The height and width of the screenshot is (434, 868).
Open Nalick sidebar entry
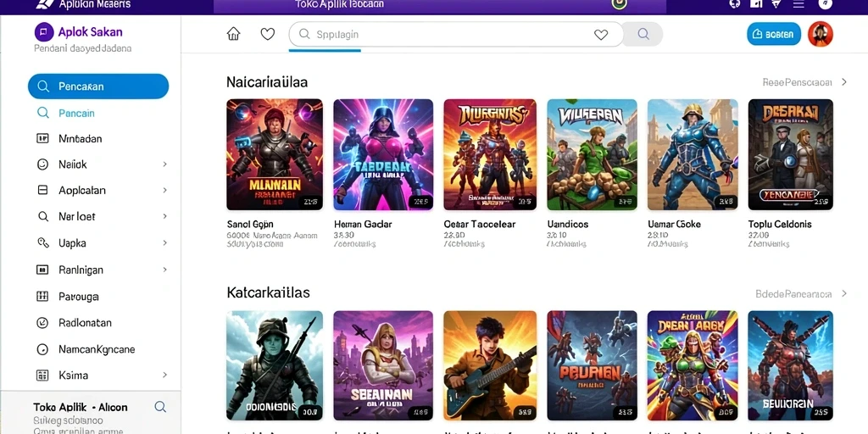[73, 164]
